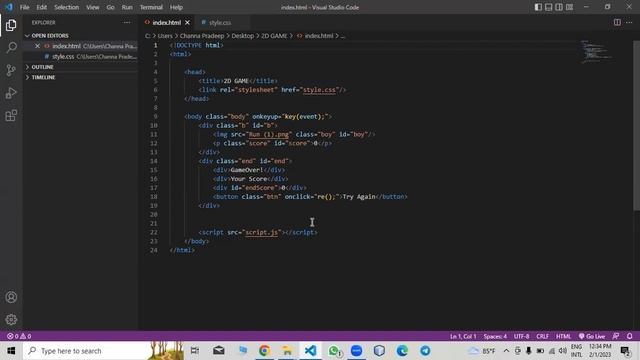
Task: Click the Ln 1, Col 1 status entry
Action: [x=463, y=336]
